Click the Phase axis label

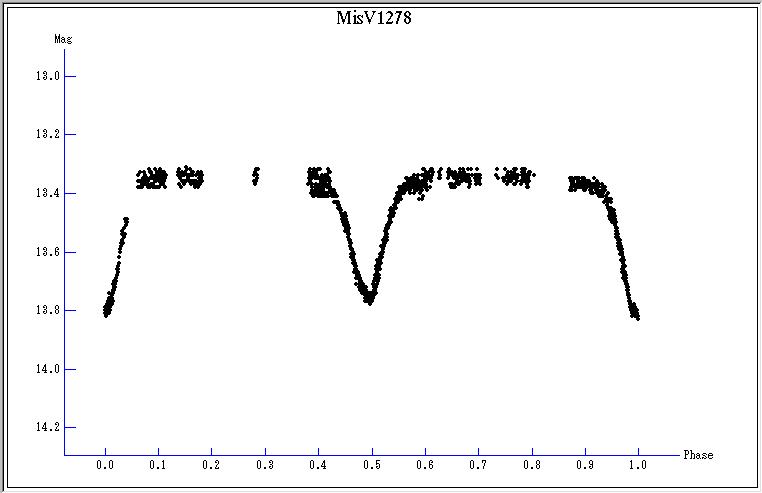tap(698, 455)
